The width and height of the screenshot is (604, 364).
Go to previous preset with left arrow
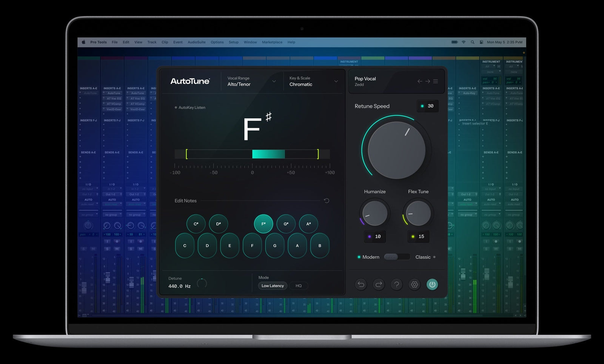(420, 81)
